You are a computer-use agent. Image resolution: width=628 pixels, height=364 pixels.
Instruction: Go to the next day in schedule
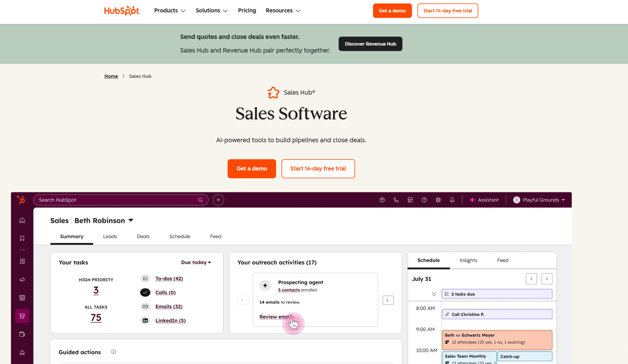tap(547, 279)
